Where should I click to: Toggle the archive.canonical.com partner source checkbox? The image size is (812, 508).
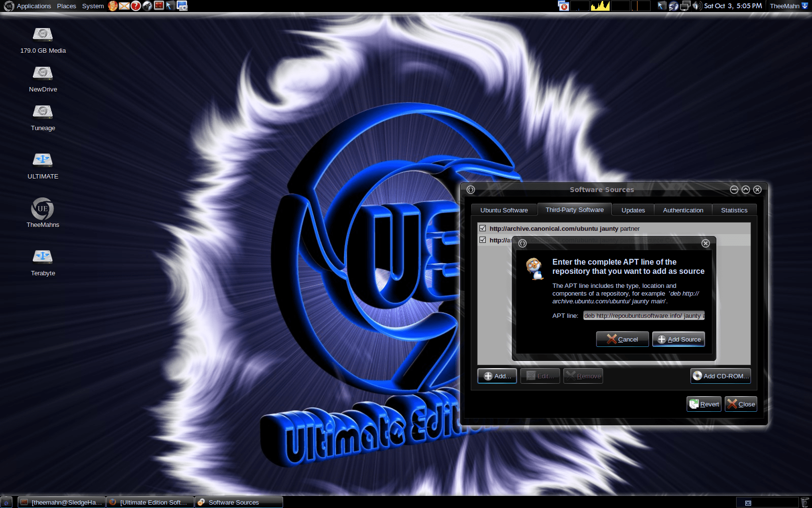[482, 228]
